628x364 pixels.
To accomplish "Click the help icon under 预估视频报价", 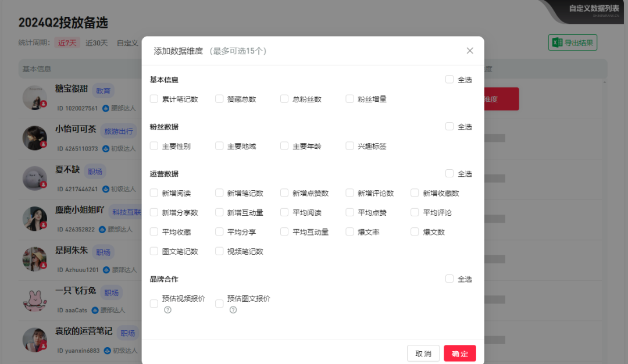I will pos(167,310).
